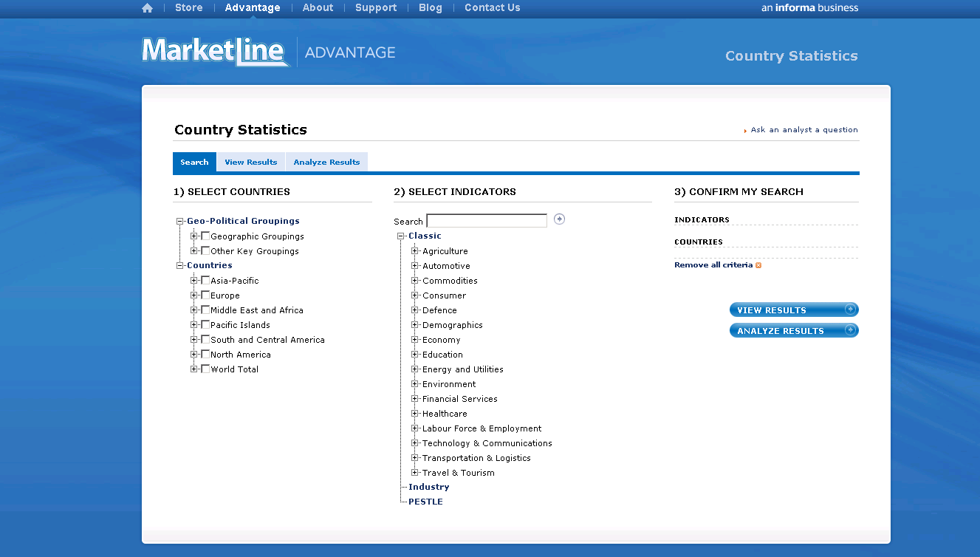This screenshot has height=557, width=980.
Task: Check the North America checkbox
Action: tap(205, 354)
